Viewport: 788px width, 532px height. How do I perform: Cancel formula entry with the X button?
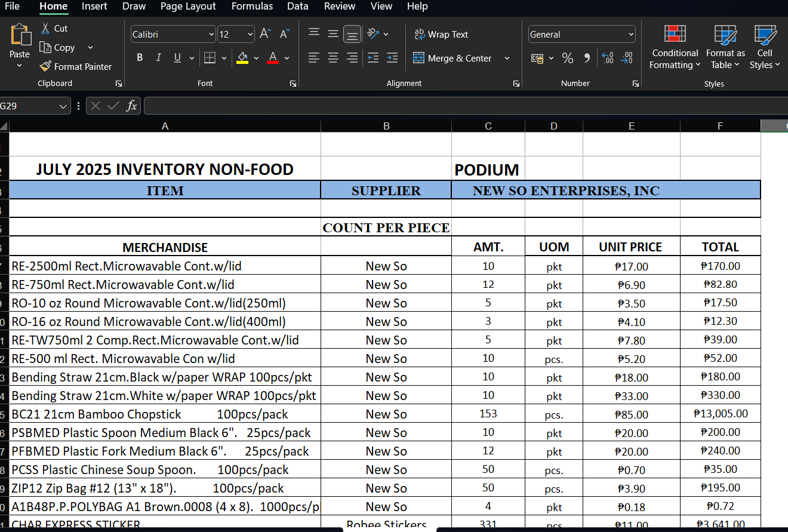96,106
